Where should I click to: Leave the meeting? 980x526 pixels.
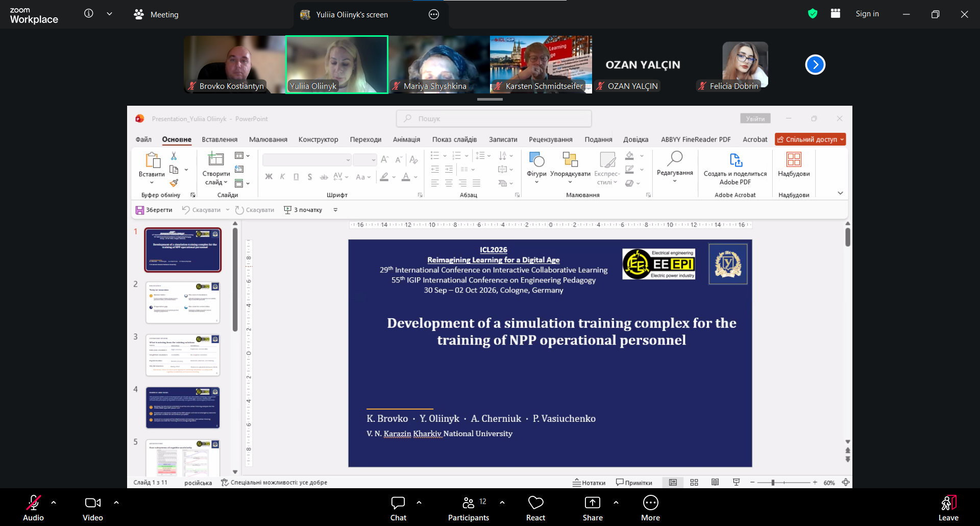click(948, 509)
